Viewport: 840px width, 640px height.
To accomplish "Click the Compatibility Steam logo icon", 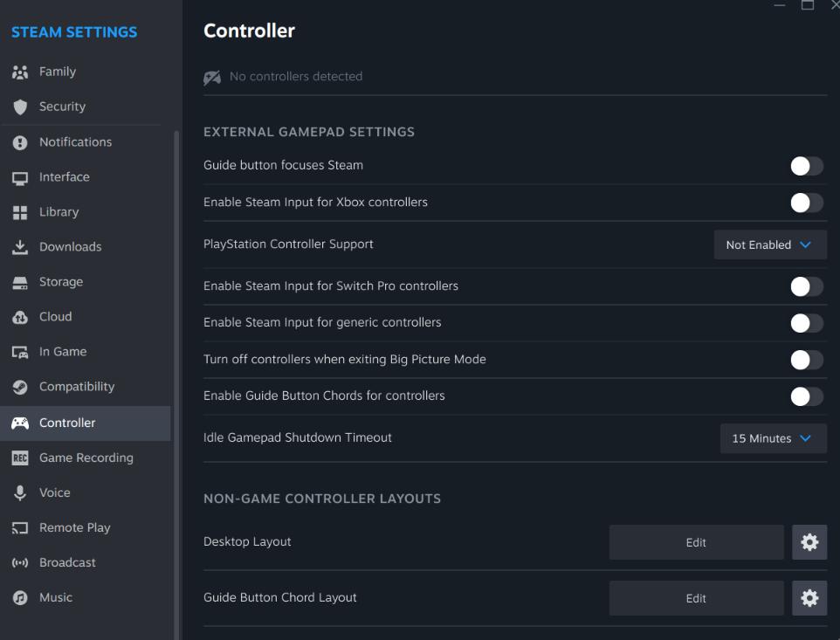I will (20, 387).
